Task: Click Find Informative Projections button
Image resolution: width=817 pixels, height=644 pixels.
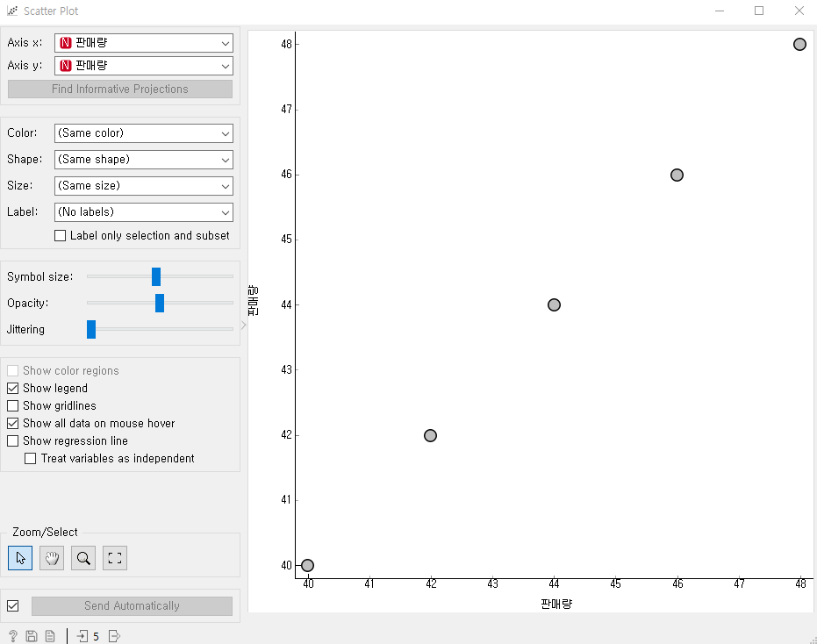Action: pyautogui.click(x=120, y=89)
